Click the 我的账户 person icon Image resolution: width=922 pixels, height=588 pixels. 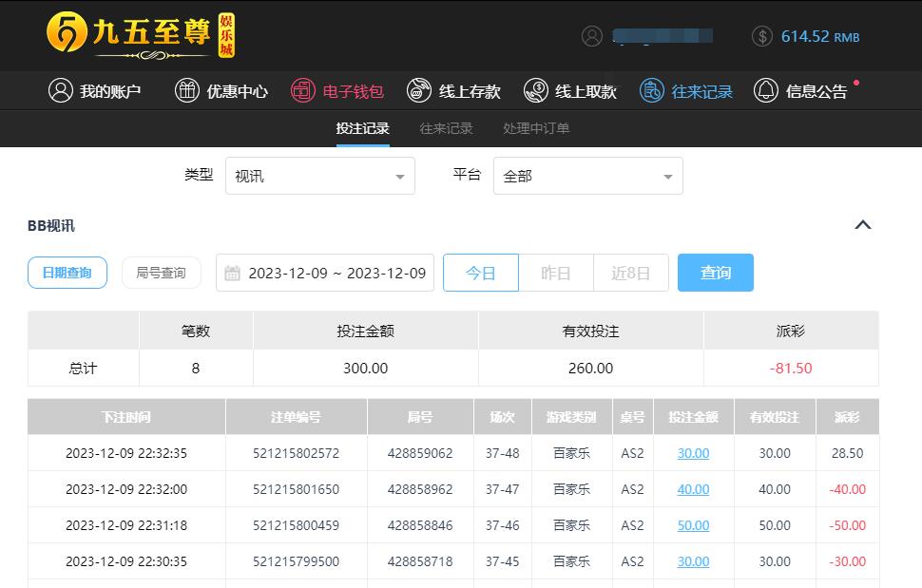(x=61, y=91)
